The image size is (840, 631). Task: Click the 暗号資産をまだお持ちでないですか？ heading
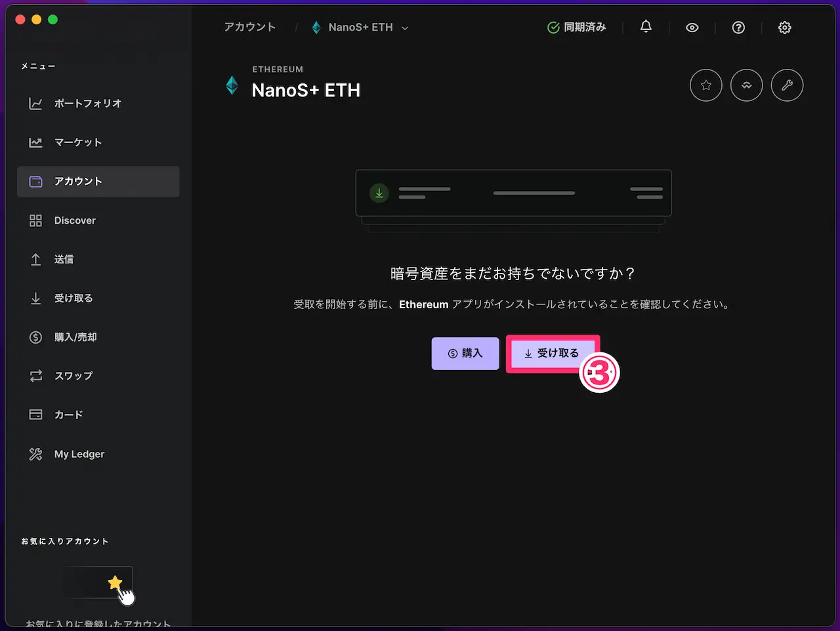513,274
